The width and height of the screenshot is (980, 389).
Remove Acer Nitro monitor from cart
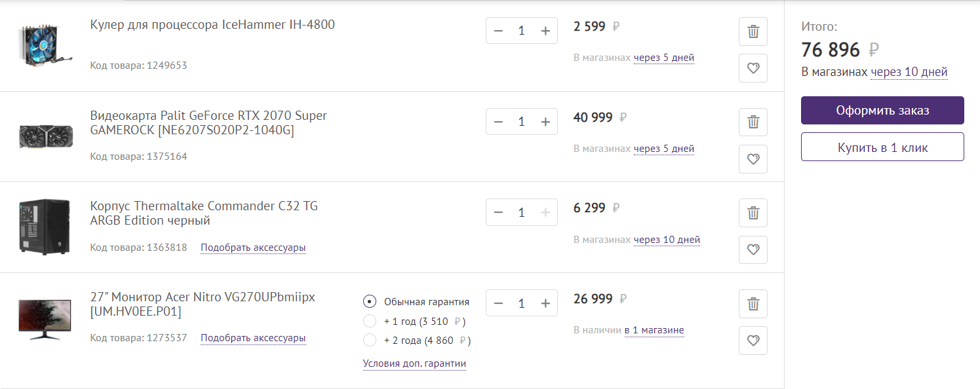click(x=753, y=304)
